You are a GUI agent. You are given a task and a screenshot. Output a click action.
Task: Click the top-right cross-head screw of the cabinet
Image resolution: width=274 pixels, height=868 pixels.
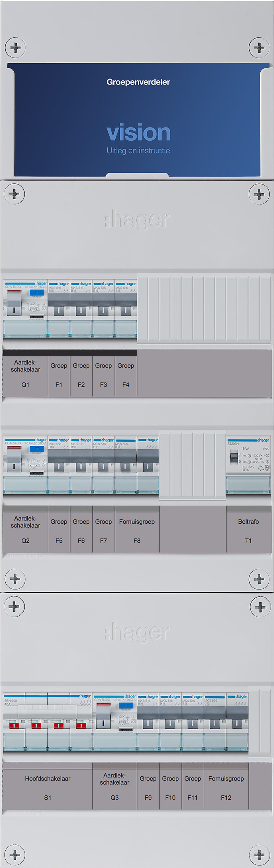[259, 48]
